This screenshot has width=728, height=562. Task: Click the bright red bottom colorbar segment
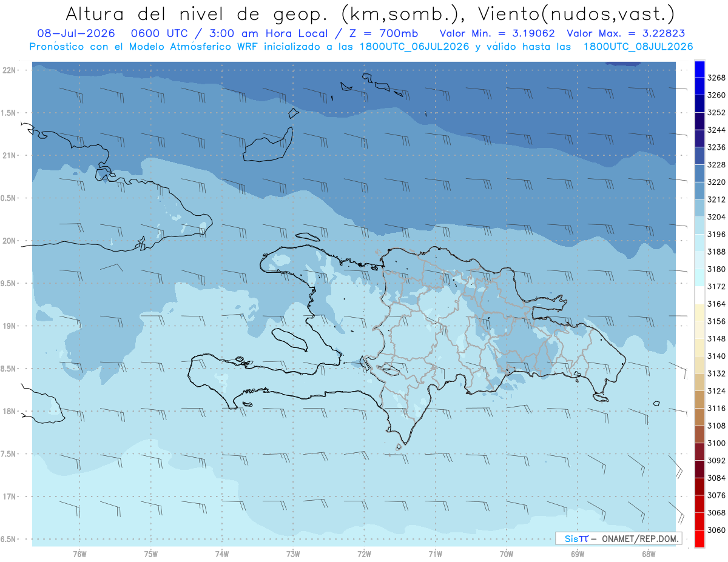click(699, 539)
